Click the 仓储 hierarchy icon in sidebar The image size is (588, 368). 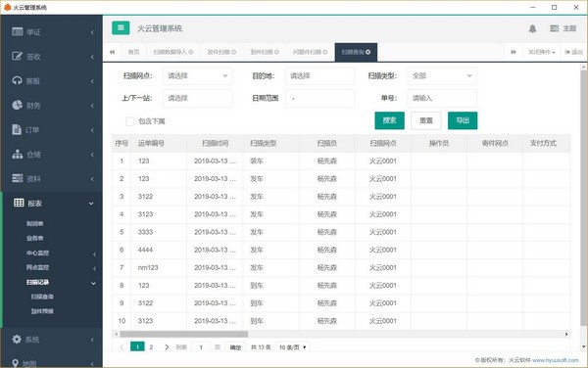[18, 154]
